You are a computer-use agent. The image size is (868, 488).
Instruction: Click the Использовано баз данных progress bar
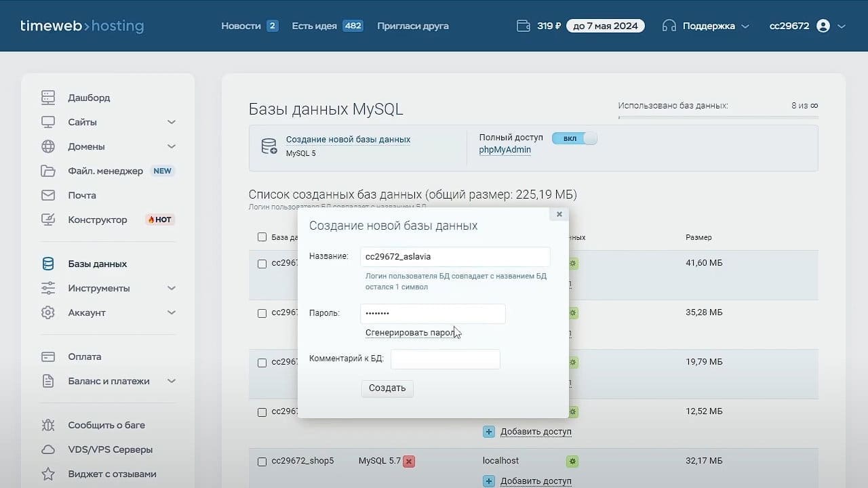[x=718, y=118]
